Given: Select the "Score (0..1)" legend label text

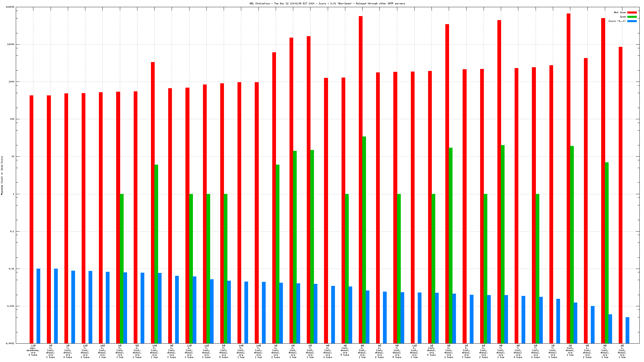Looking at the screenshot, I should tap(617, 21).
